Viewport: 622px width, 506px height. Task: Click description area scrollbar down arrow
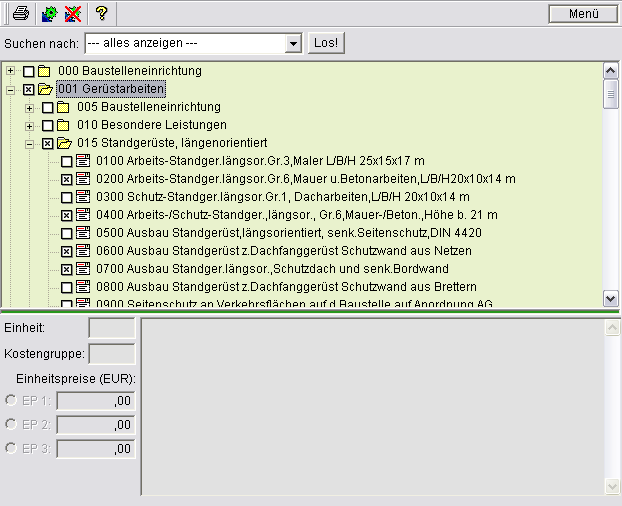(612, 486)
